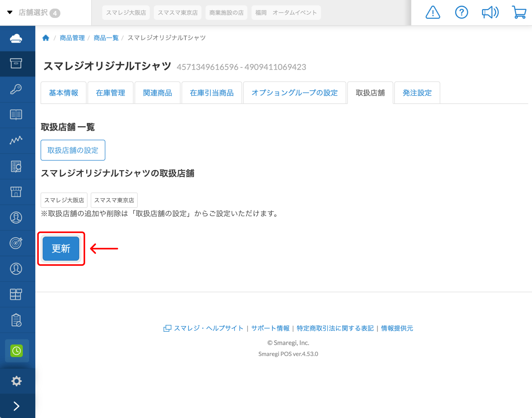
Task: Click the 取扱店舗の設定 button
Action: [73, 150]
